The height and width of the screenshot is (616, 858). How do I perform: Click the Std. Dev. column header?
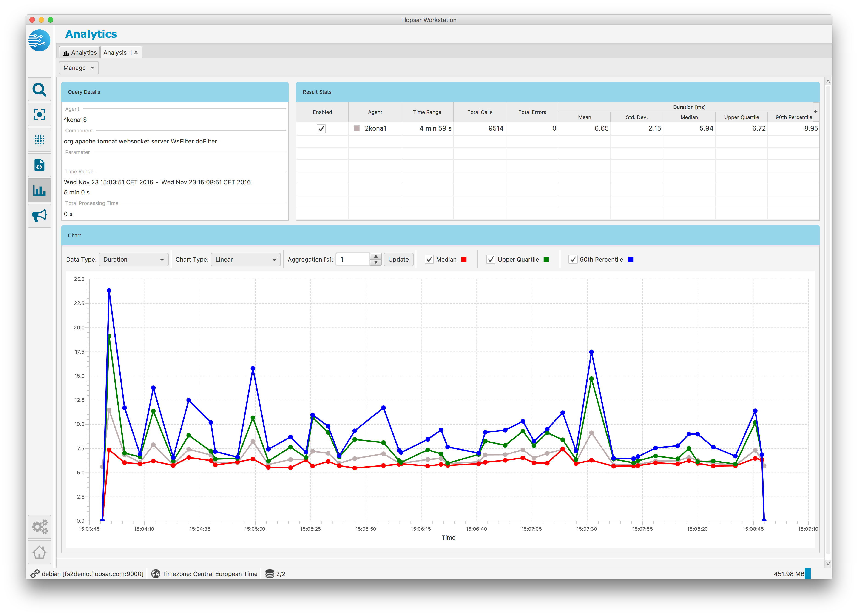pos(637,117)
